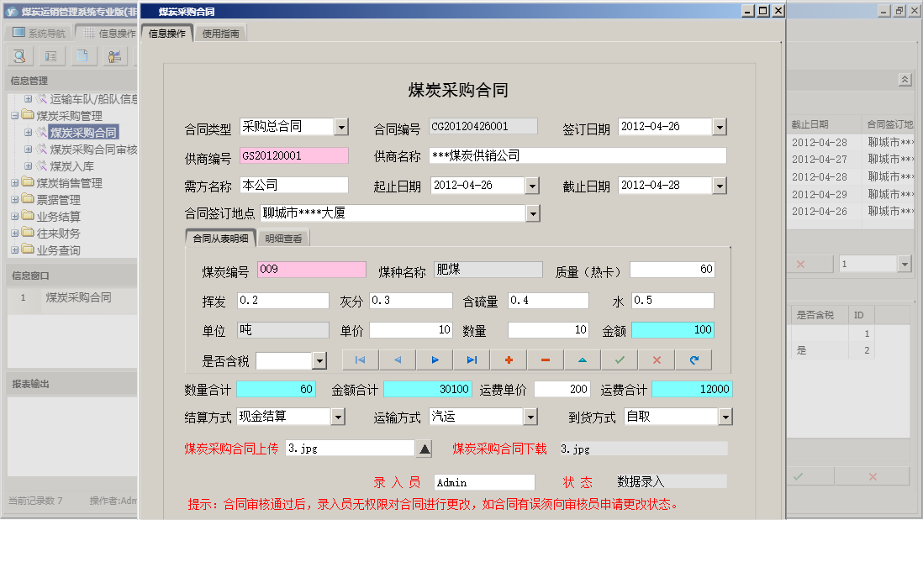Open the 是否含税 tax dropdown
The image size is (923, 588).
point(319,360)
